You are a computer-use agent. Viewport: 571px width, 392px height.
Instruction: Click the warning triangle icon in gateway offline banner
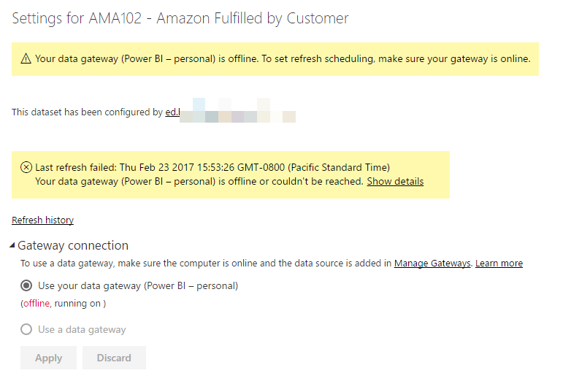(x=26, y=58)
